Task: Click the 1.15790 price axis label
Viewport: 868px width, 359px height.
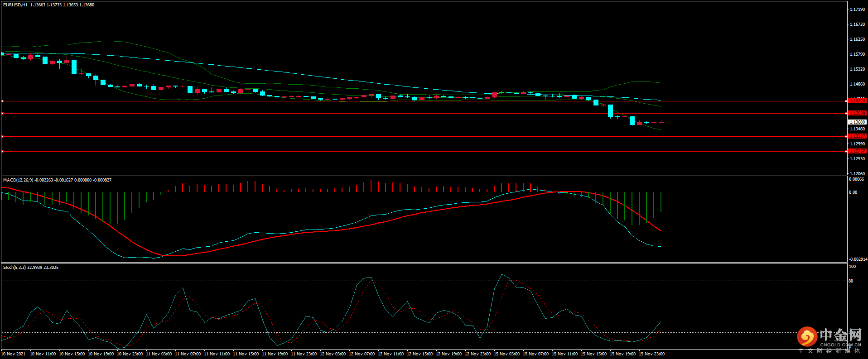Action: (857, 54)
